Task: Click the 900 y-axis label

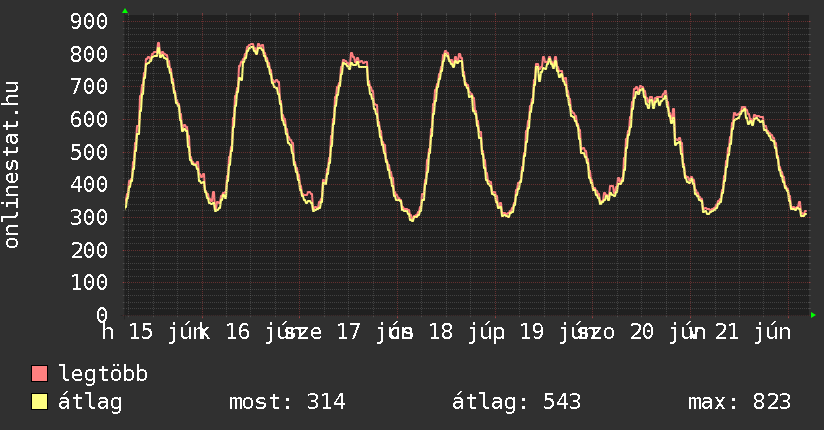Action: [x=89, y=22]
